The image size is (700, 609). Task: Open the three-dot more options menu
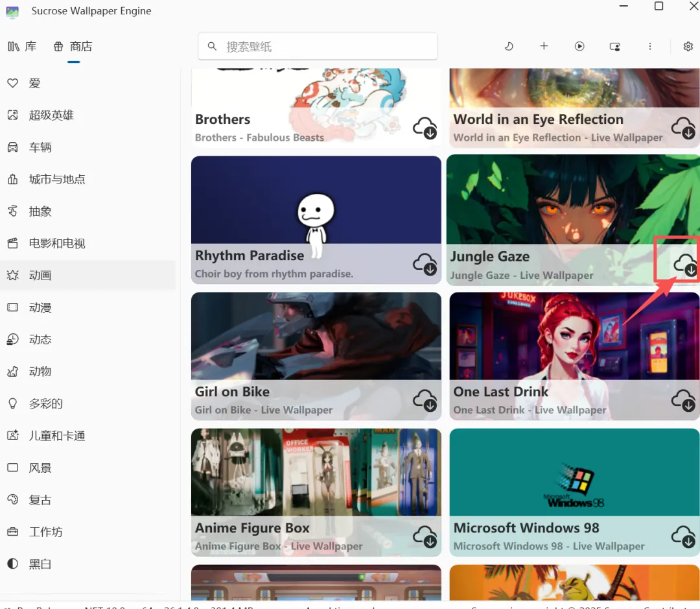click(650, 46)
